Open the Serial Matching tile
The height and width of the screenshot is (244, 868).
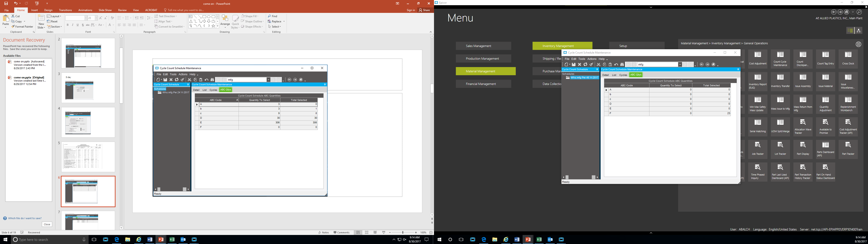tap(758, 127)
